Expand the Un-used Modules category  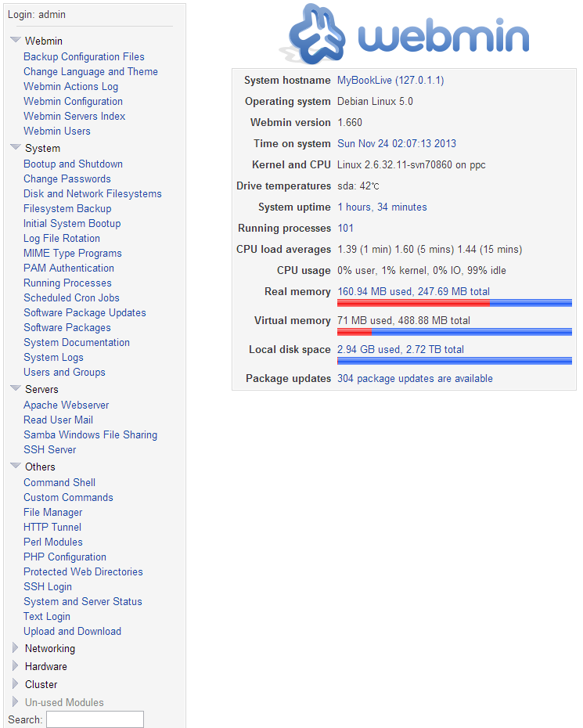click(15, 702)
